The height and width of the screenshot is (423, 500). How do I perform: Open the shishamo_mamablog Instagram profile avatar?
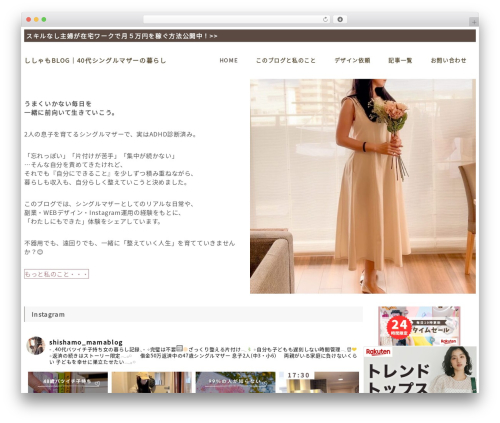(x=36, y=345)
